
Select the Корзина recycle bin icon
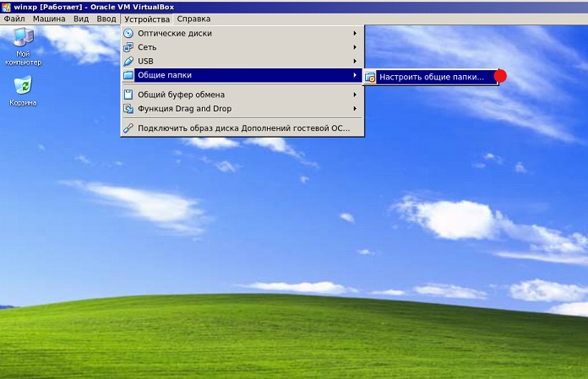23,85
